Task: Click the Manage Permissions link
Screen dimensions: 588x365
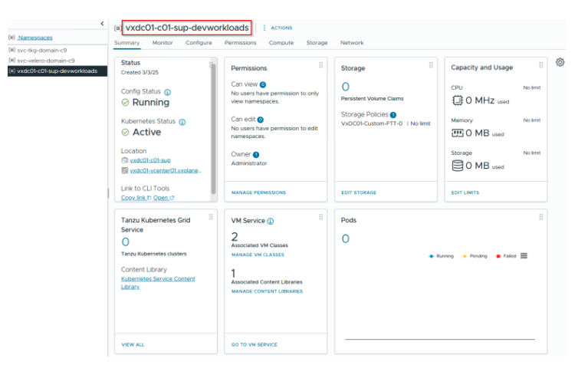Action: click(258, 192)
